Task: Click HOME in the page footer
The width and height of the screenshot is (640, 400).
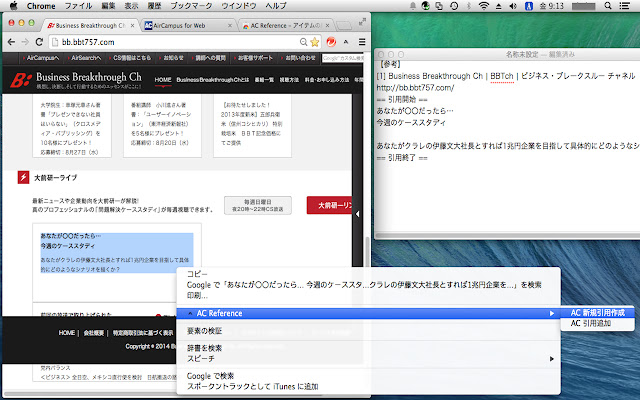Action: pyautogui.click(x=67, y=333)
